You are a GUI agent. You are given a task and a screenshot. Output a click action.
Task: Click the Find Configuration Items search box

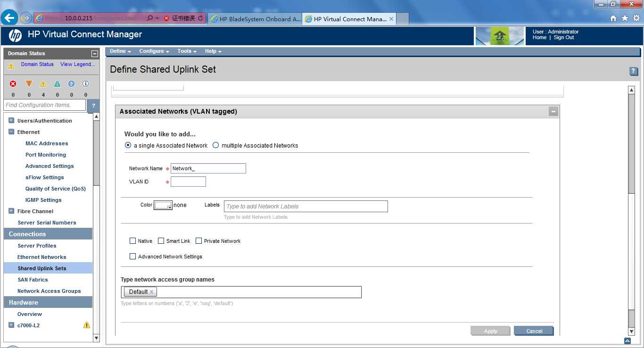coord(45,105)
